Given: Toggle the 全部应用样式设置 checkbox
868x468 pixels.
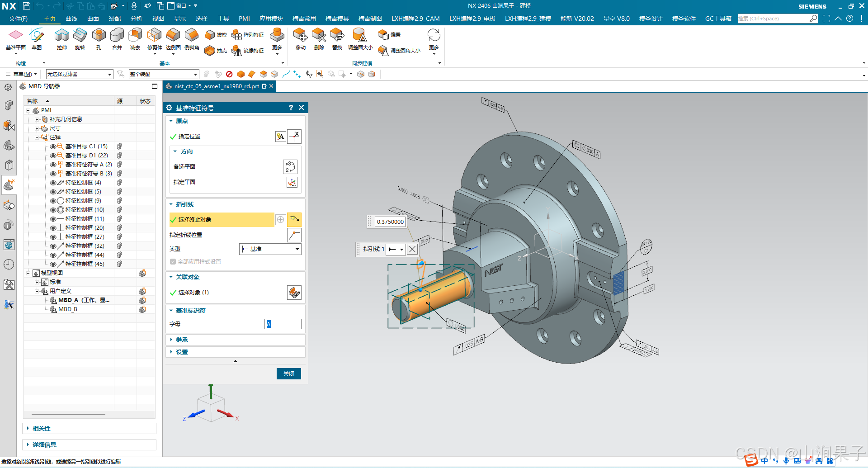Looking at the screenshot, I should tap(173, 262).
